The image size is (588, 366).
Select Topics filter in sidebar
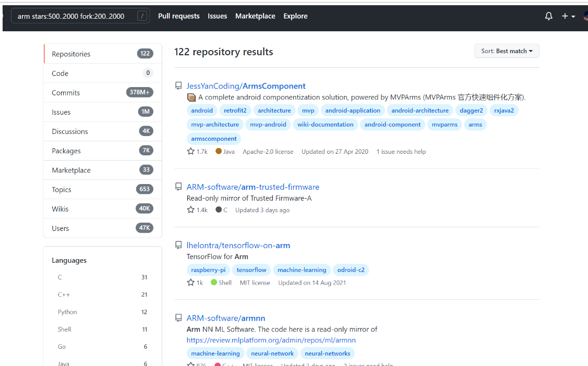coord(103,189)
